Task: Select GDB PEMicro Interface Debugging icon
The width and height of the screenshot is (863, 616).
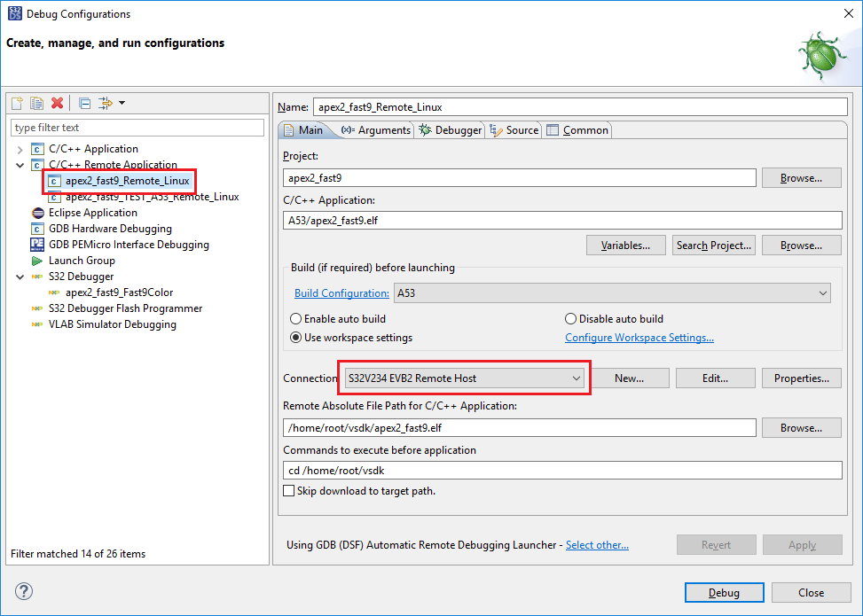Action: click(x=37, y=245)
